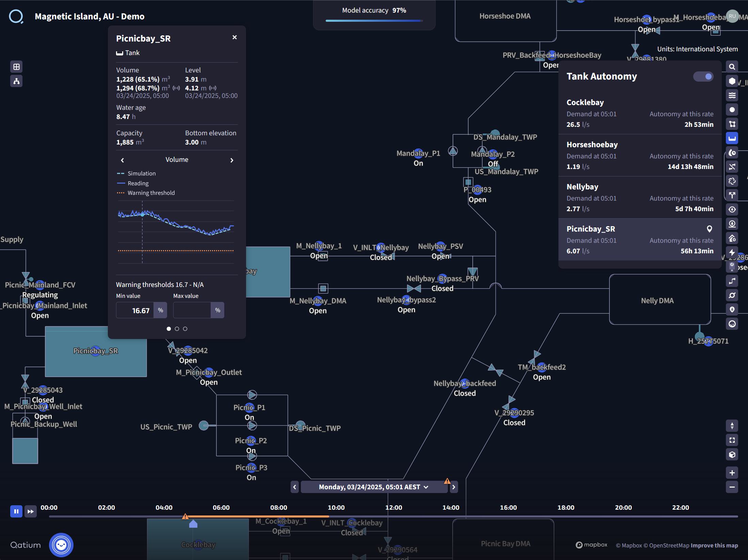Click the search icon in right toolbar
The width and height of the screenshot is (748, 560).
coord(732,67)
